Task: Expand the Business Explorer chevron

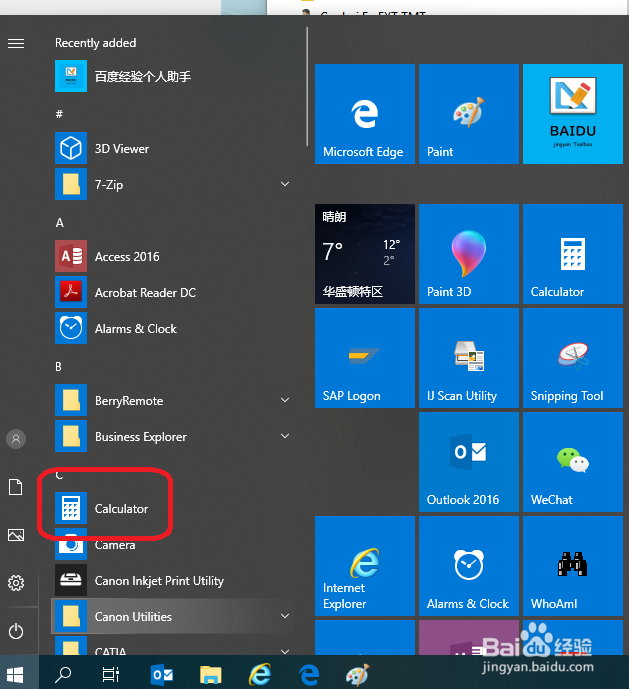Action: (285, 436)
